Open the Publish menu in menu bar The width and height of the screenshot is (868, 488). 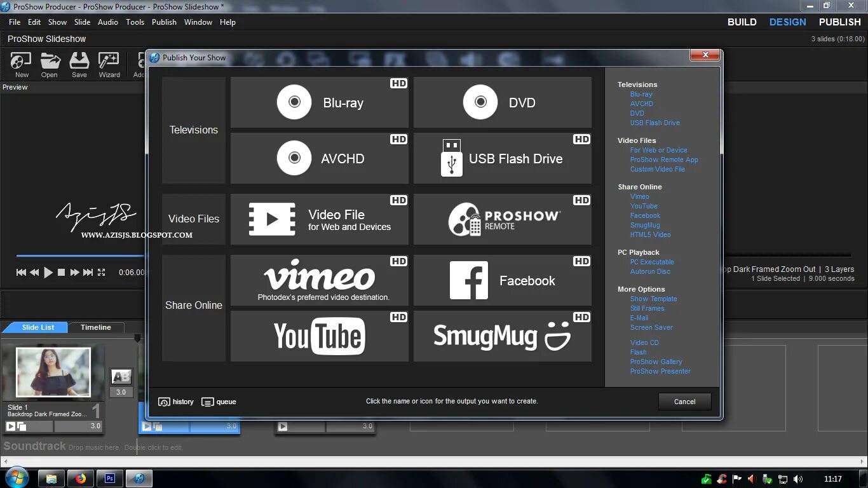(x=164, y=22)
